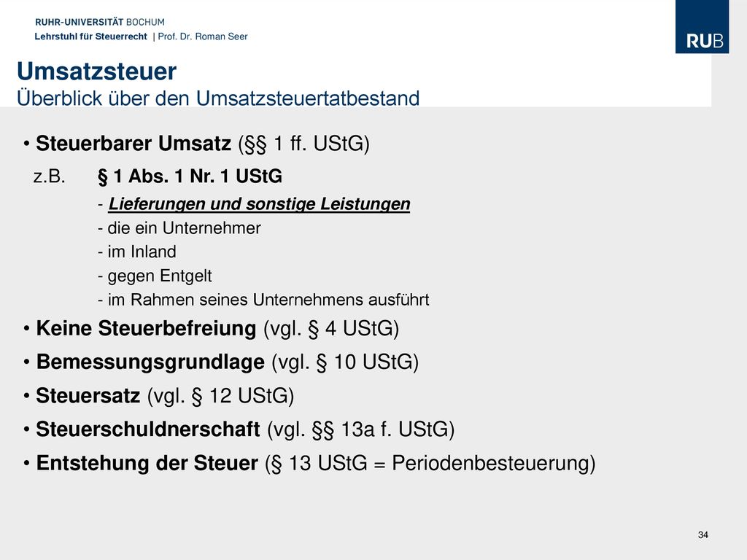Screen dimensions: 747x560
Task: Click im Rahmen seines Unternehmens ausführt line
Action: (263, 300)
